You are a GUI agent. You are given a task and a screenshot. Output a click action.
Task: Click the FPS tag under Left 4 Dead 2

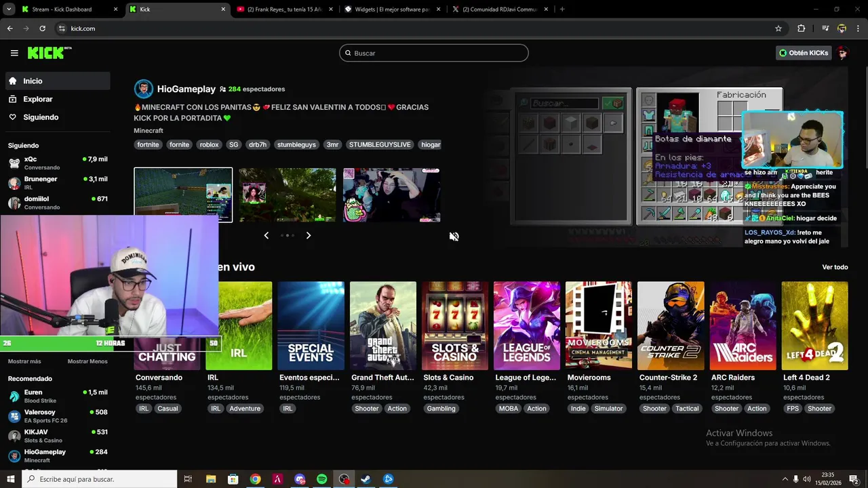pyautogui.click(x=793, y=409)
